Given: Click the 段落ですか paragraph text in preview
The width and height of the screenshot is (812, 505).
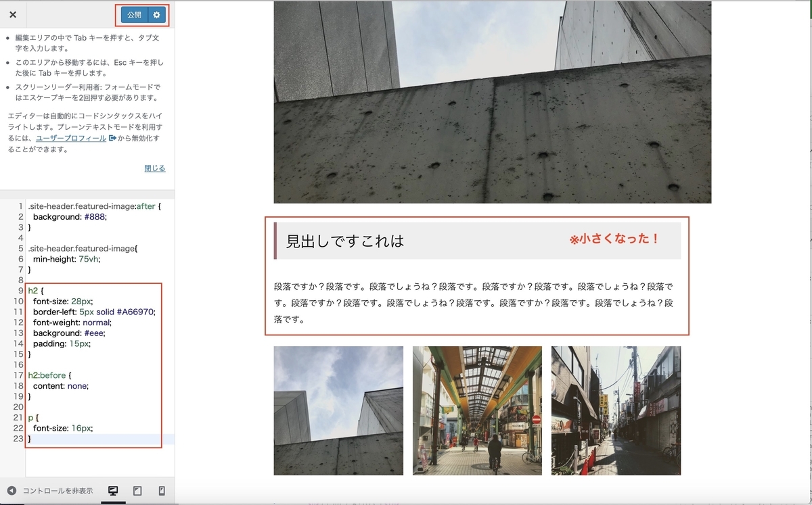Looking at the screenshot, I should point(474,303).
